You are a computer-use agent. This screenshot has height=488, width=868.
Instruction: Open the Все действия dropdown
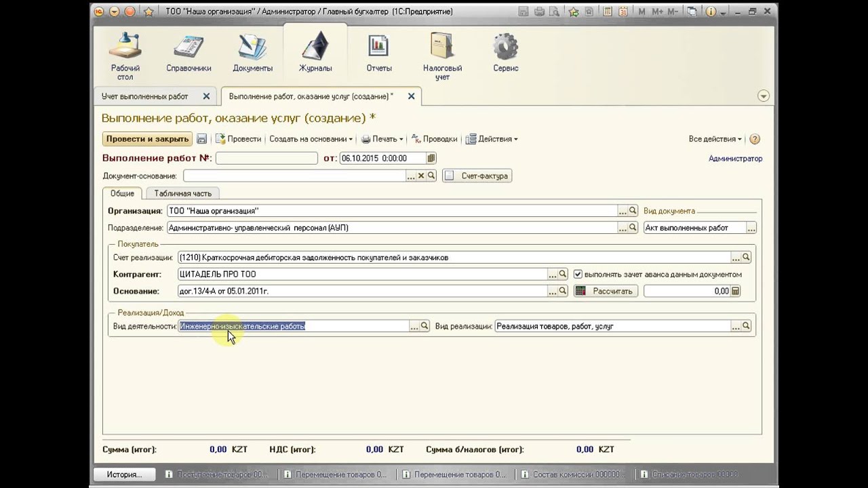click(x=715, y=139)
